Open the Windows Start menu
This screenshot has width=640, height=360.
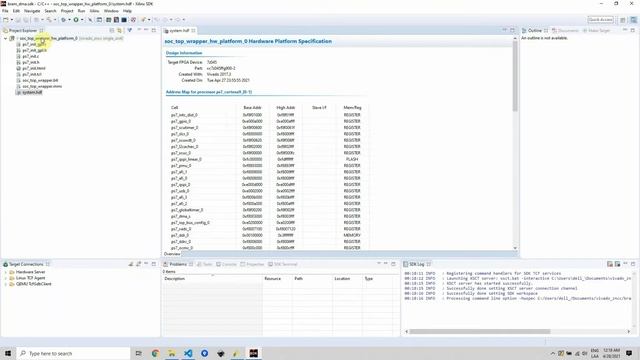pos(8,353)
